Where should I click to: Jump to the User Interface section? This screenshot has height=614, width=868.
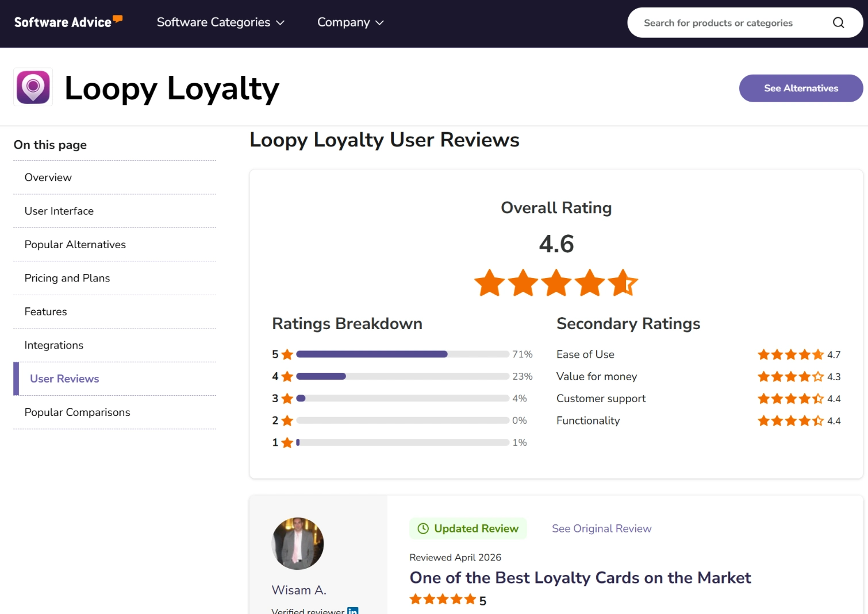pyautogui.click(x=115, y=211)
